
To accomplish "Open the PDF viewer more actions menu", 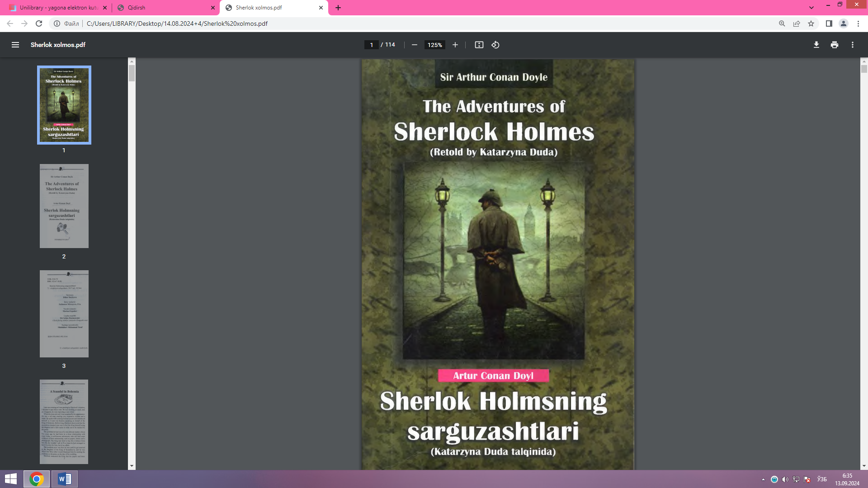I will (x=853, y=45).
